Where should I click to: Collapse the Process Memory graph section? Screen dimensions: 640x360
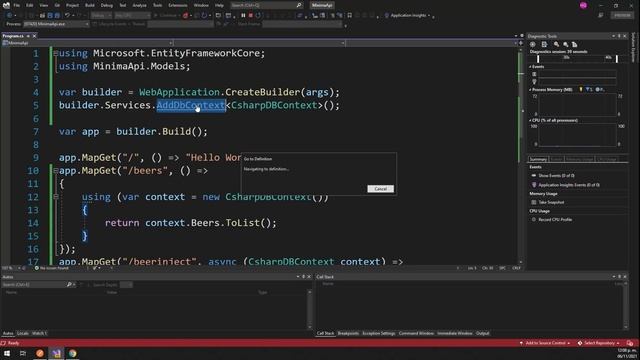(x=531, y=89)
